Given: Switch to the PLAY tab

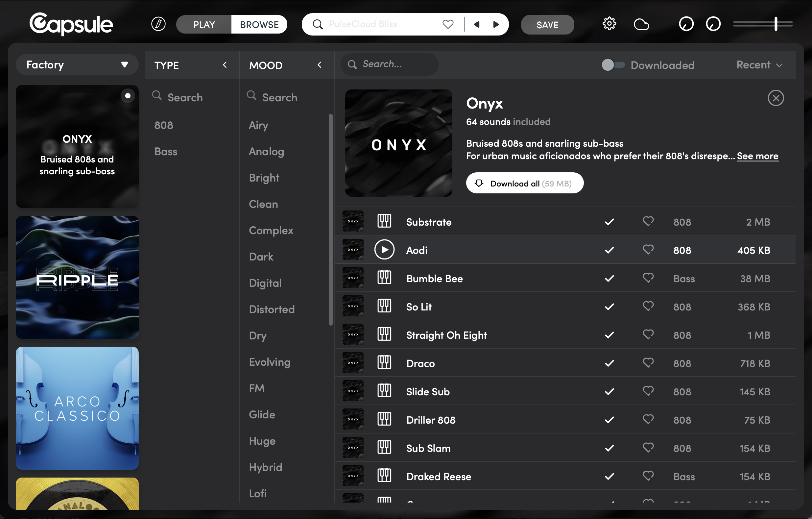Looking at the screenshot, I should pyautogui.click(x=204, y=24).
